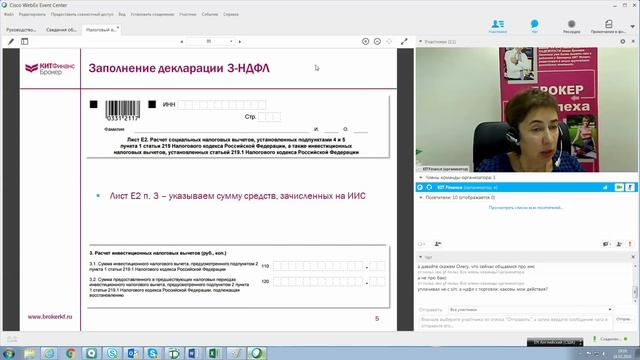Image resolution: width=640 pixels, height=360 pixels.
Task: Open Participants panel settings gear
Action: 622,41
